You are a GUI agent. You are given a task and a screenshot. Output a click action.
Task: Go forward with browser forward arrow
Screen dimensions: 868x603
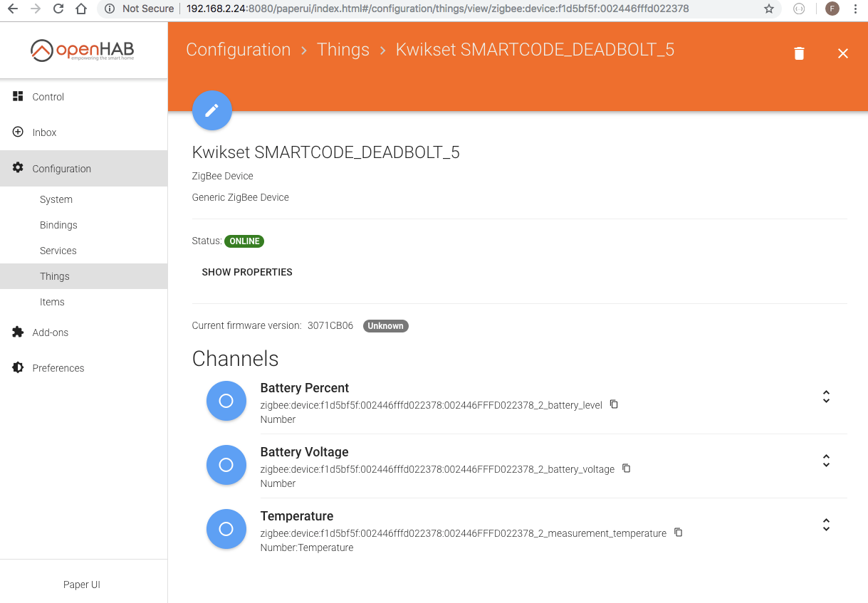[36, 9]
